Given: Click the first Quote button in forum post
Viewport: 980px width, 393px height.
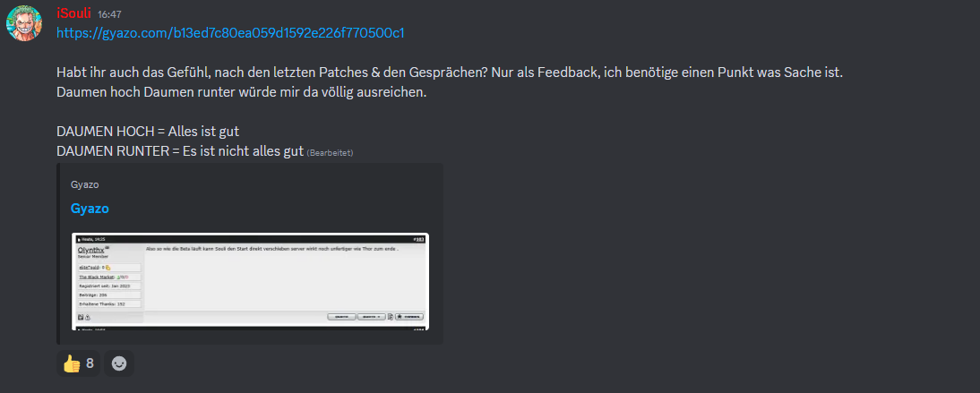Looking at the screenshot, I should [341, 317].
